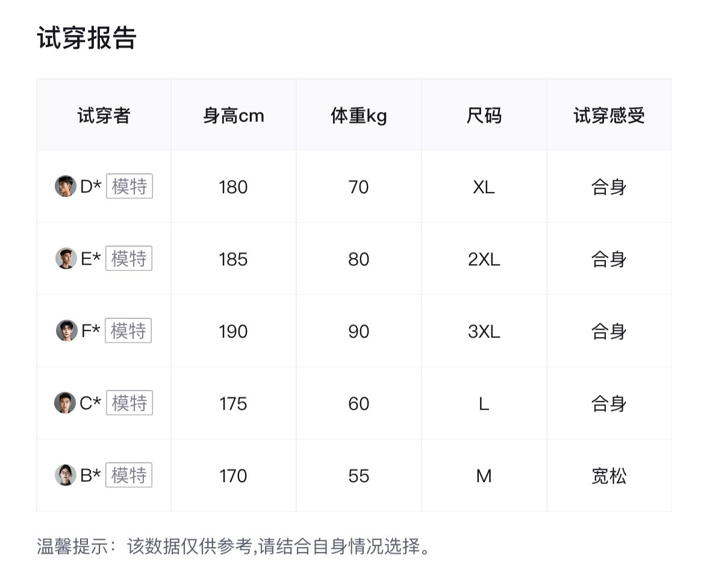Select the 3XL size cell
Image resolution: width=710 pixels, height=588 pixels.
point(484,332)
